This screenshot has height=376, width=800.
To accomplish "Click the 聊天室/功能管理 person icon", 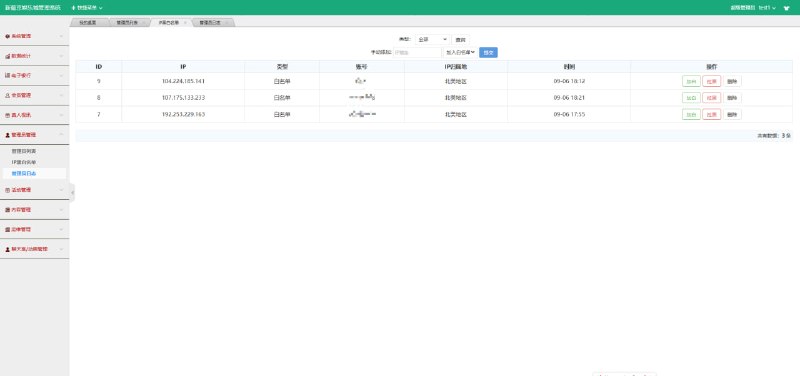I will coord(7,249).
